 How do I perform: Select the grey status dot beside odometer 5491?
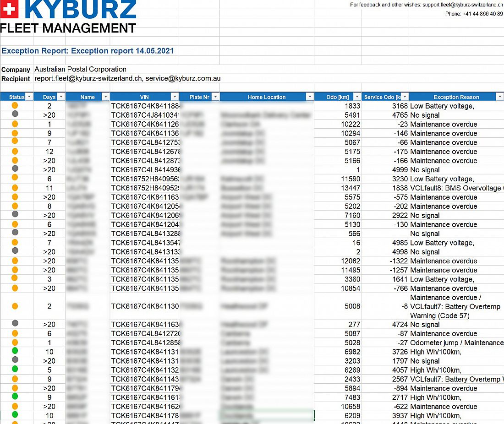[x=15, y=114]
